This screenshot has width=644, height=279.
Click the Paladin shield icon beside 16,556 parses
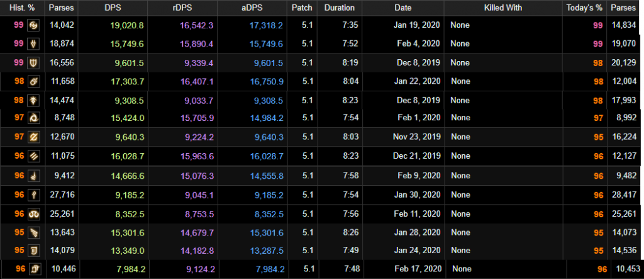click(x=33, y=63)
